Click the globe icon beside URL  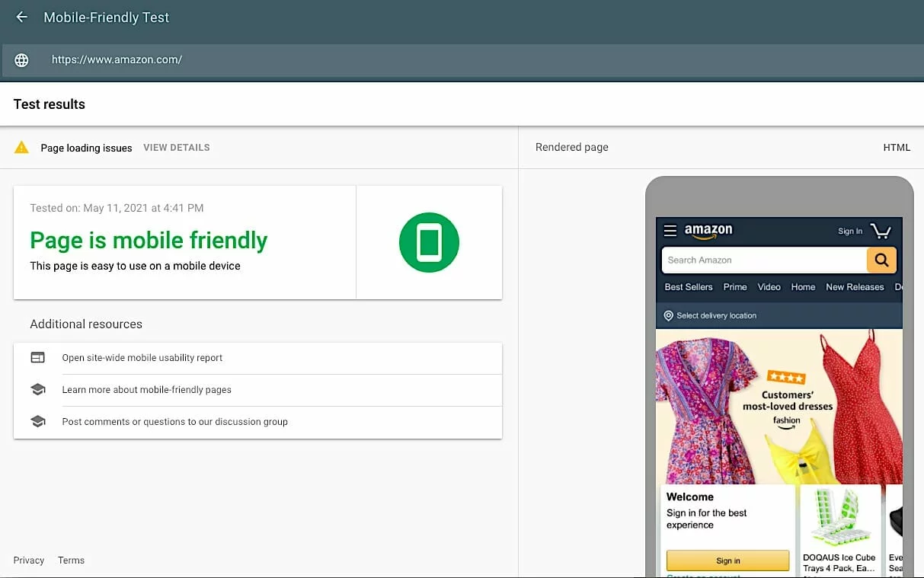21,60
